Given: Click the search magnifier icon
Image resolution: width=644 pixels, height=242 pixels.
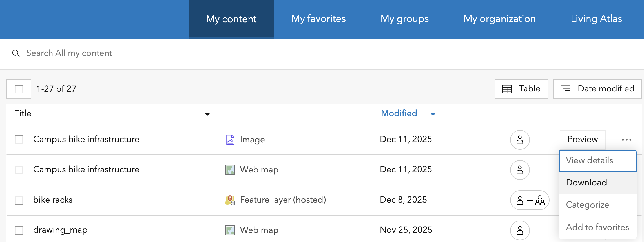Looking at the screenshot, I should 16,53.
